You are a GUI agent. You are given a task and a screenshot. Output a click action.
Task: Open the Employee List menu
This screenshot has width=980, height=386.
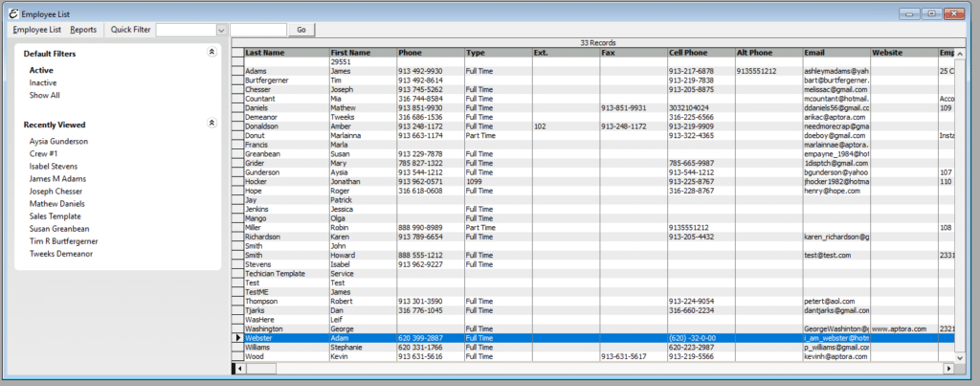(36, 30)
